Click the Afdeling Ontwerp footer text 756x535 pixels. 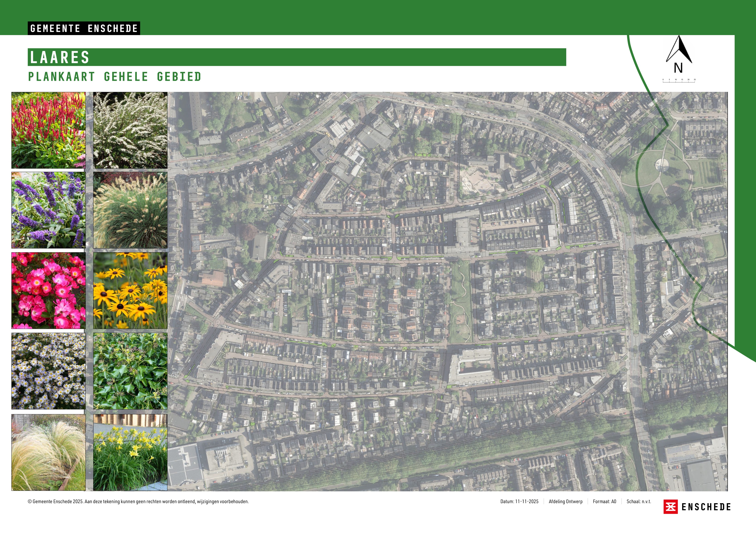(x=565, y=501)
